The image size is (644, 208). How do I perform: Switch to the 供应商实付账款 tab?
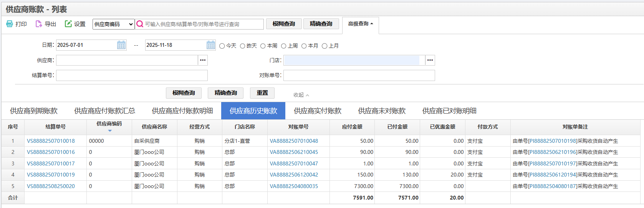318,111
